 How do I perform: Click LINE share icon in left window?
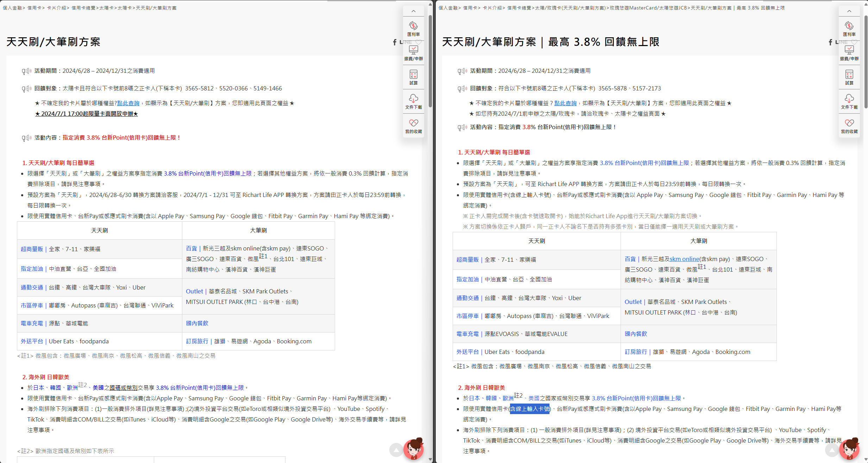(x=405, y=42)
